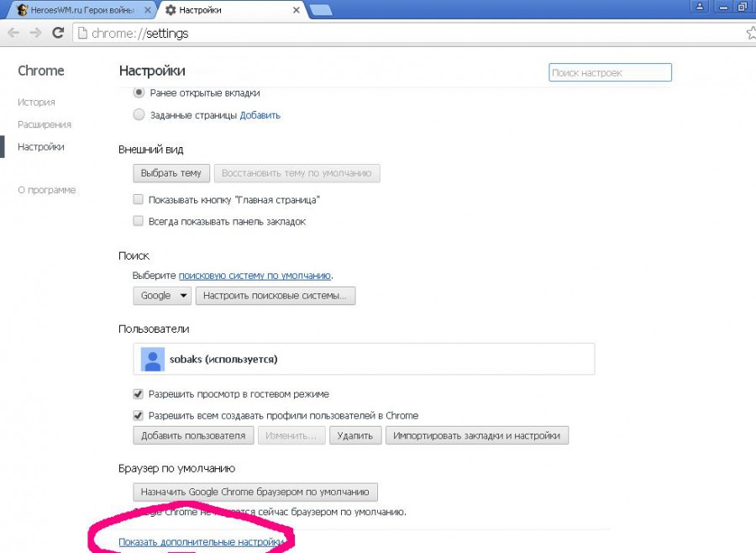Screen dimensions: 756x553
Task: Close the HeroesWM.ru tab
Action: coord(148,9)
